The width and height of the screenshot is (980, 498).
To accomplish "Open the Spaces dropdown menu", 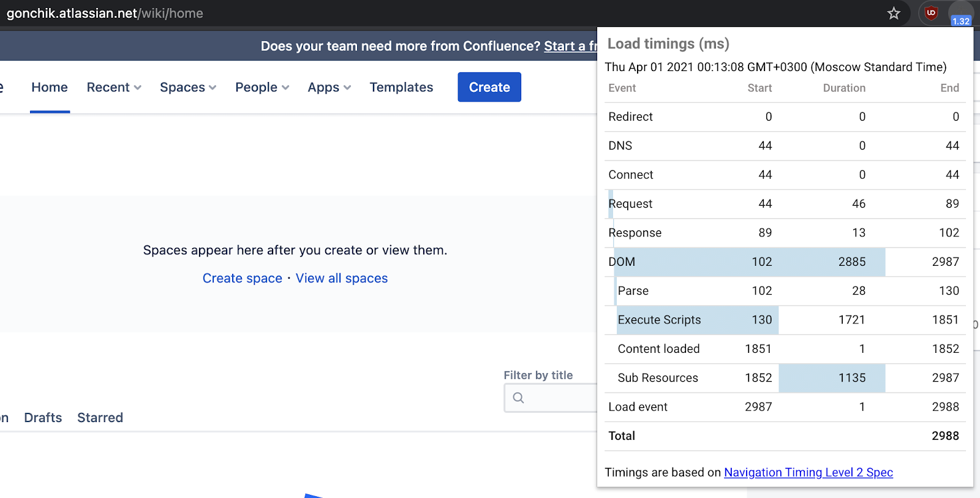I will point(188,88).
